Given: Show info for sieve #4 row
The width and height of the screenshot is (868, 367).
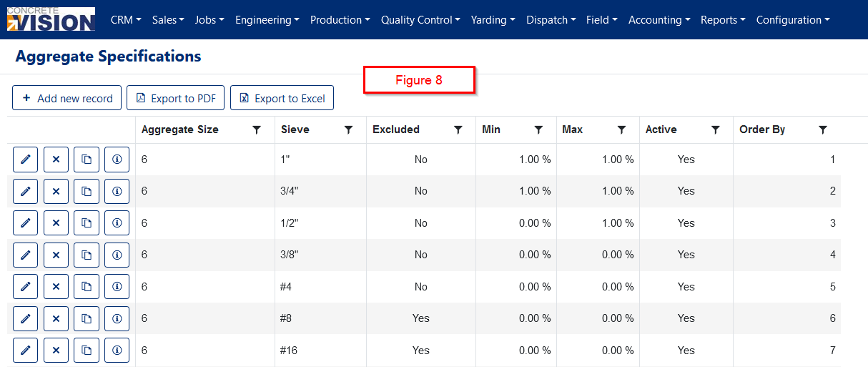Looking at the screenshot, I should 117,287.
